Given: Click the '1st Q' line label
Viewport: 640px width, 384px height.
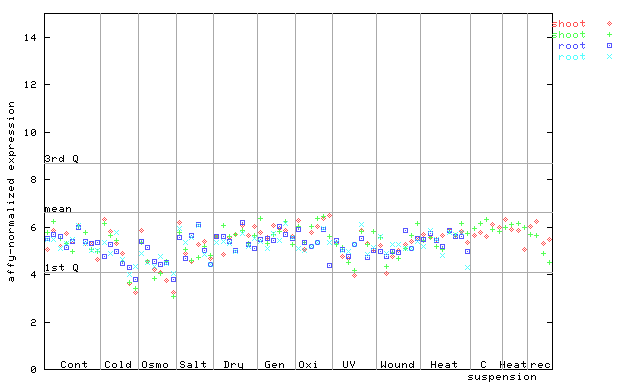Looking at the screenshot, I should [61, 267].
